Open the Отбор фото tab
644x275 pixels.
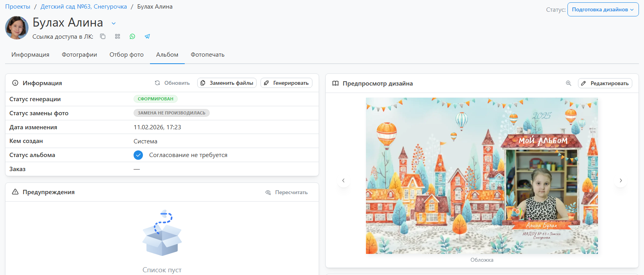point(127,55)
